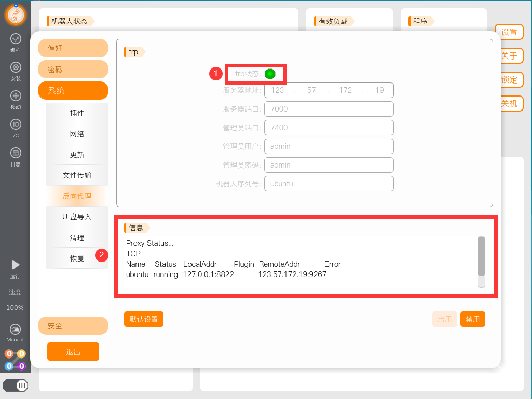The image size is (532, 399).
Task: Click the 有效负载 panel header
Action: click(x=334, y=21)
